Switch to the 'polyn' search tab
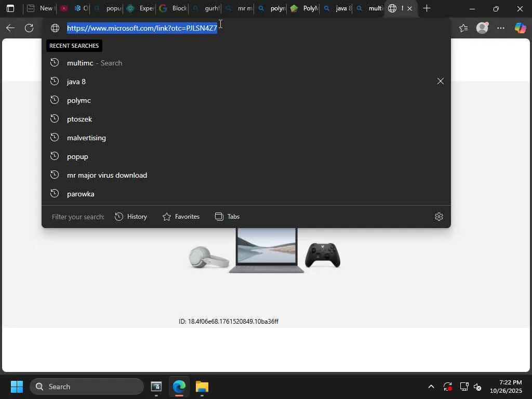The image size is (532, 399). 271,8
